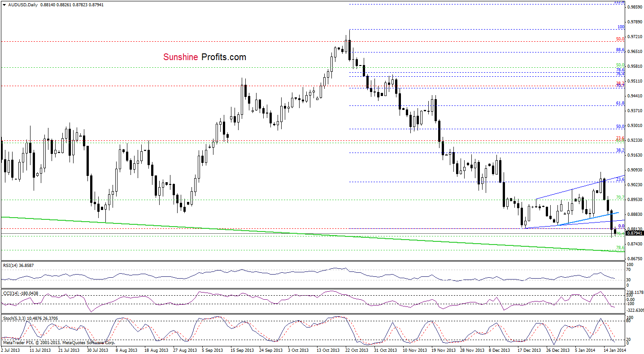Click the RSI scale value 30
The image size is (644, 354).
629,280
